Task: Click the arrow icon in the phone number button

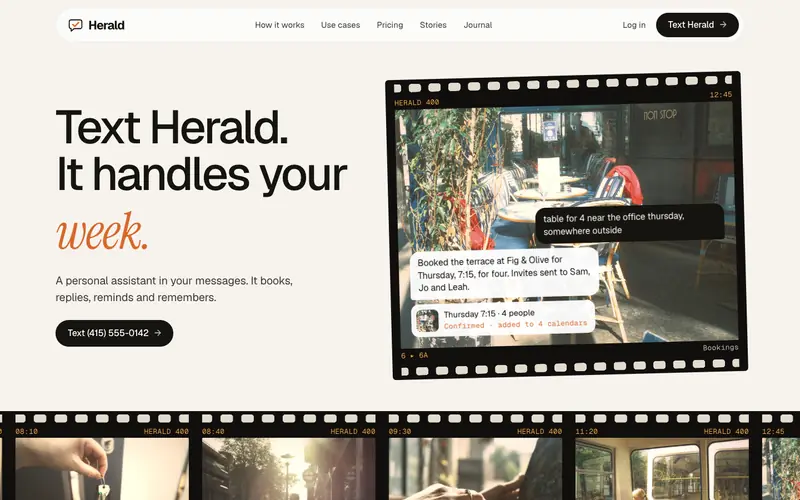Action: (158, 333)
